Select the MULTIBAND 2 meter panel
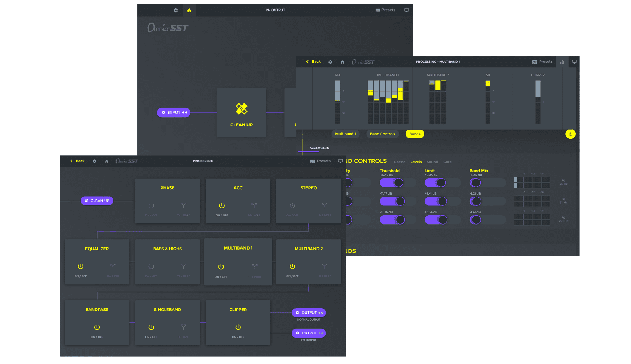 coord(438,99)
